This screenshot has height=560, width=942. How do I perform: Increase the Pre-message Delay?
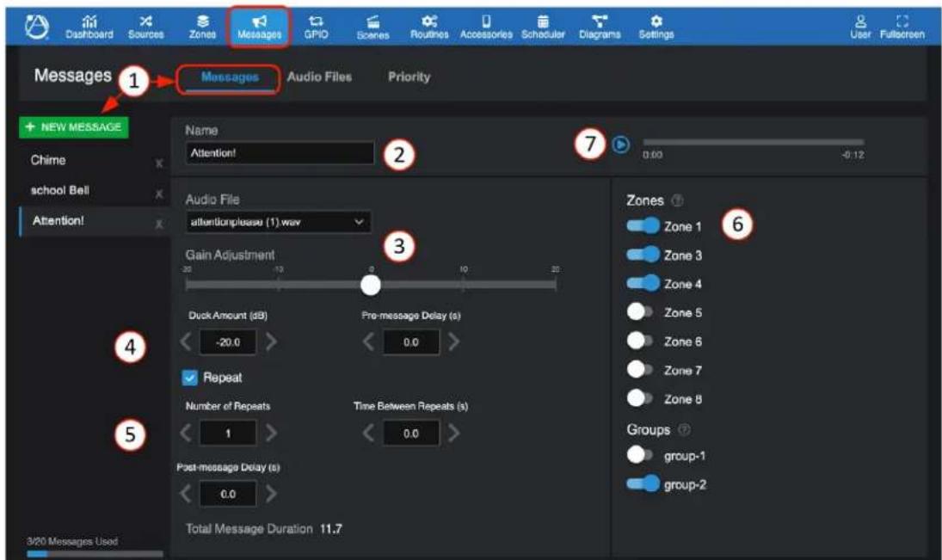click(x=454, y=342)
